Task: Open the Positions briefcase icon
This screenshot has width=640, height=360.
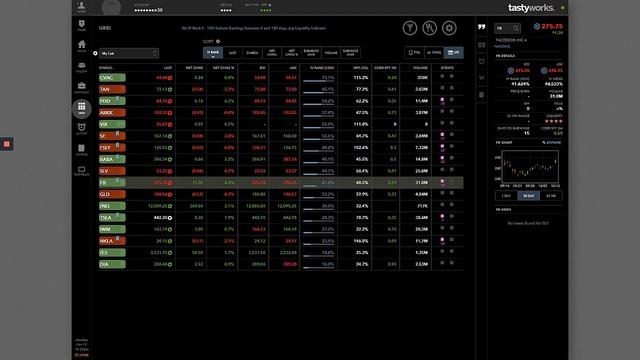Action: click(82, 87)
